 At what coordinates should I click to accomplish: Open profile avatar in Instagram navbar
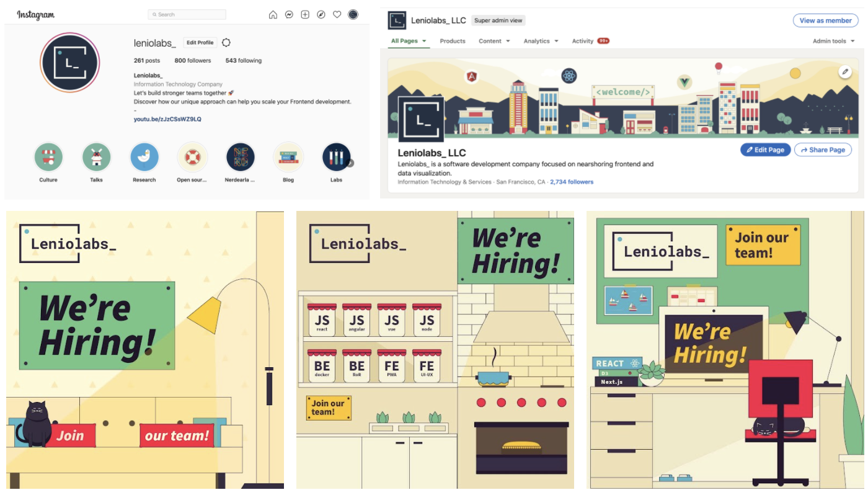[353, 14]
